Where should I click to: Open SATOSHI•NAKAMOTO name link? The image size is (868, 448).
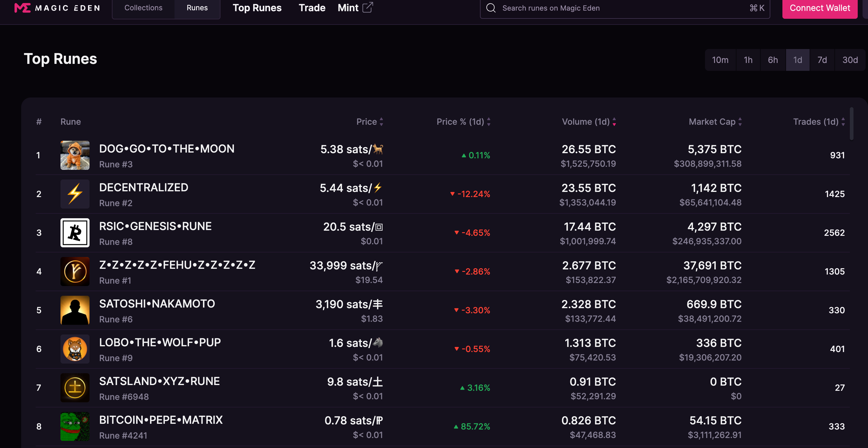pos(157,304)
